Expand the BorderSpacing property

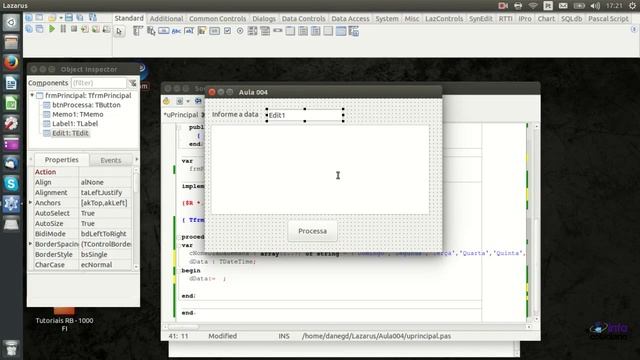tap(31, 244)
